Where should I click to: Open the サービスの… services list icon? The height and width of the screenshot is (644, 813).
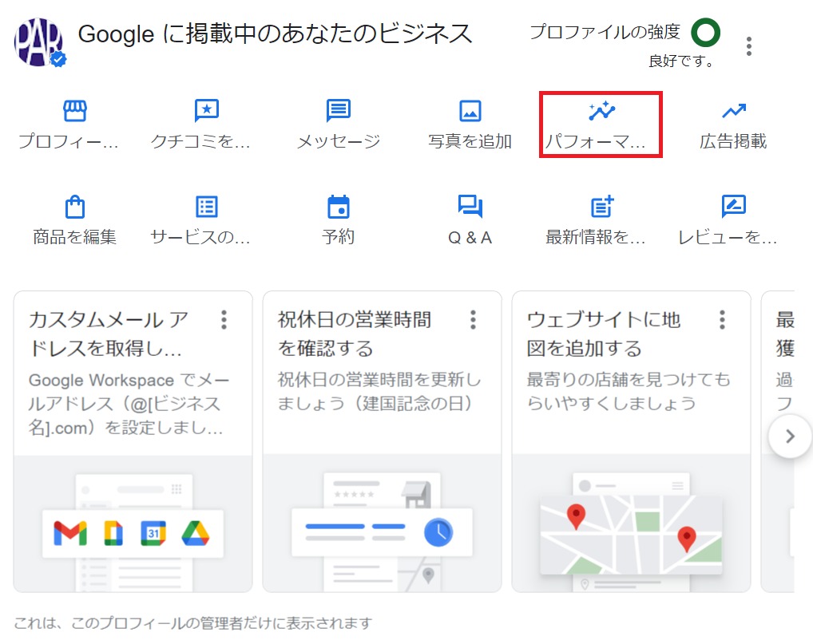coord(206,207)
